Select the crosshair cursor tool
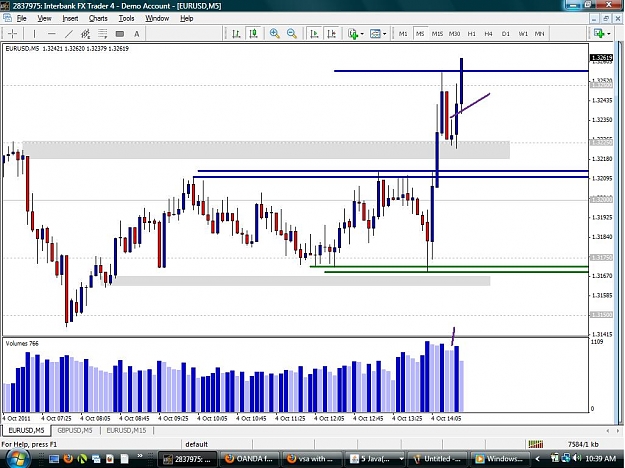 [x=12, y=34]
